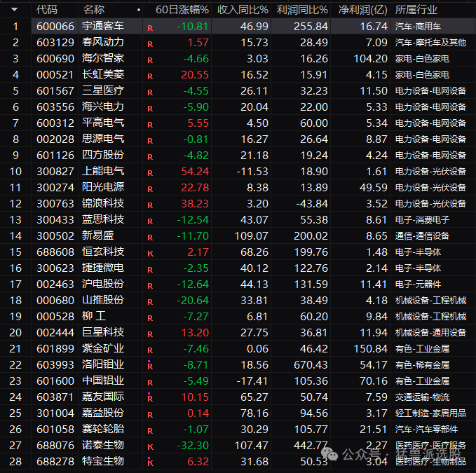Sort by 利润同比% column header
This screenshot has width=476, height=473.
coord(302,10)
